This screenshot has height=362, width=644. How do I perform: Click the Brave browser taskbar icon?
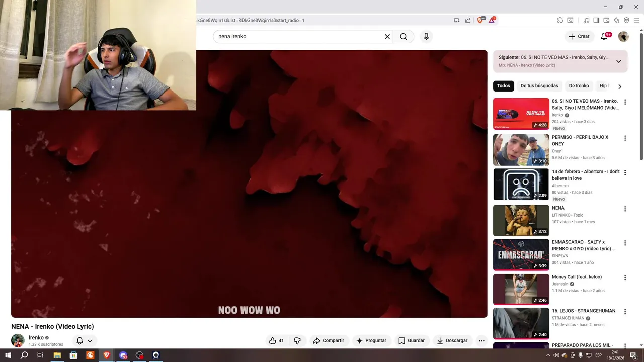[107, 355]
